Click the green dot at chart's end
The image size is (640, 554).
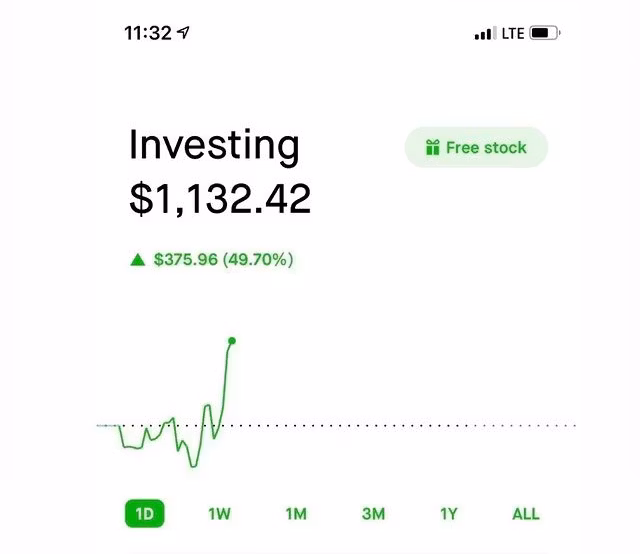[232, 341]
